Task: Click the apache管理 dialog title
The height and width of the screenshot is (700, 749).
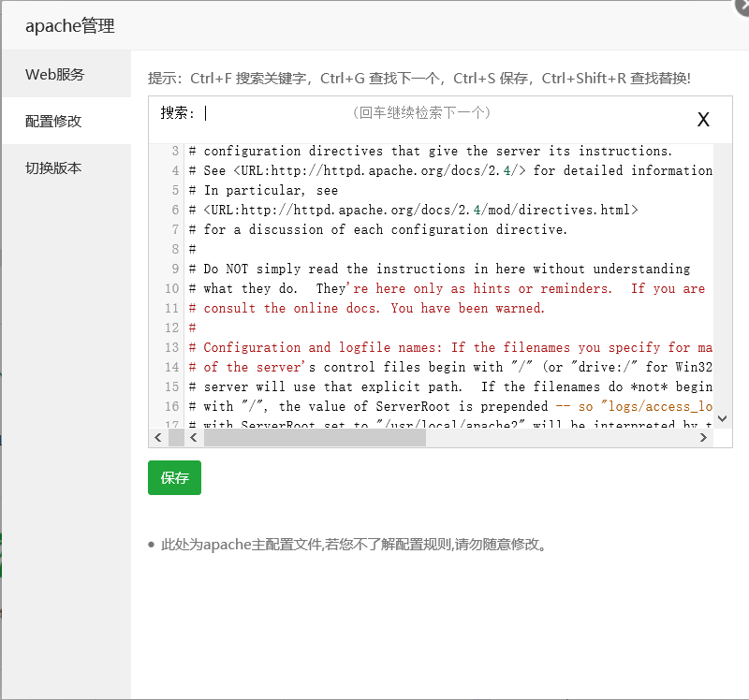Action: tap(69, 26)
